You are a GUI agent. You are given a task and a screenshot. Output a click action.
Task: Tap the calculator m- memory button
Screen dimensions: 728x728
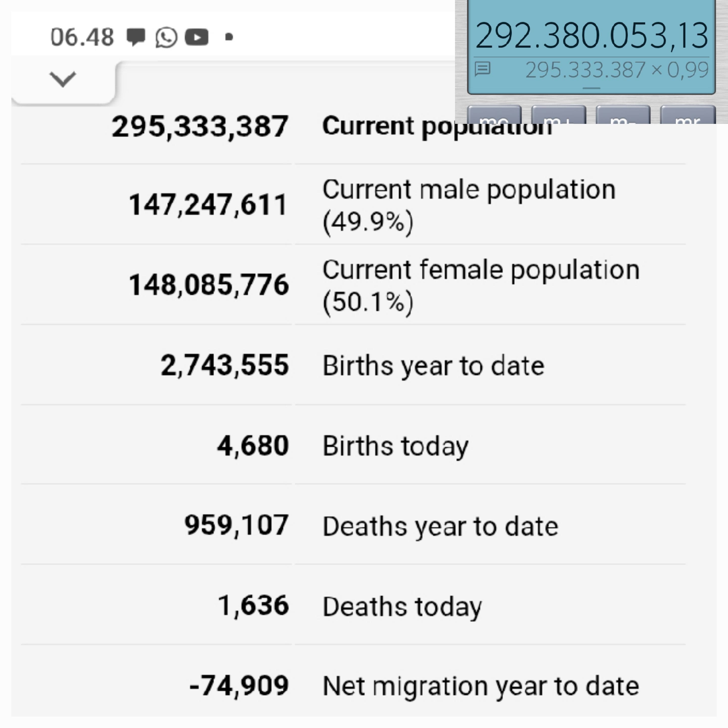(623, 115)
